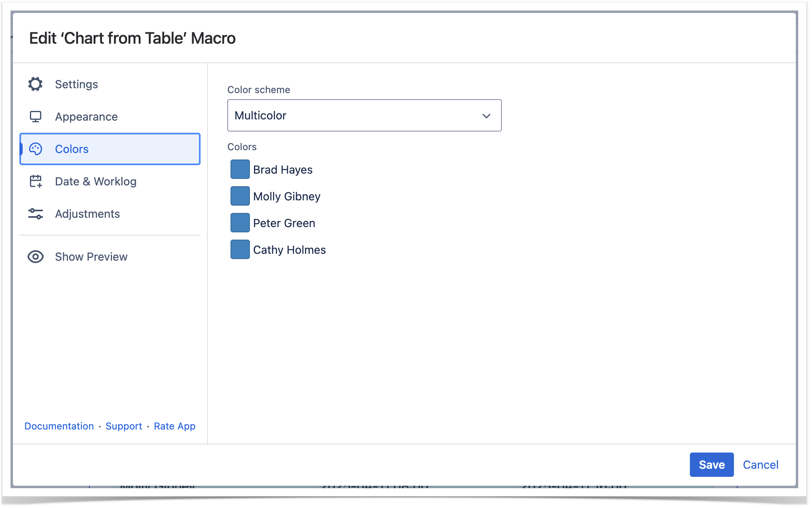812x508 pixels.
Task: Click the Show Preview eye icon
Action: point(36,257)
